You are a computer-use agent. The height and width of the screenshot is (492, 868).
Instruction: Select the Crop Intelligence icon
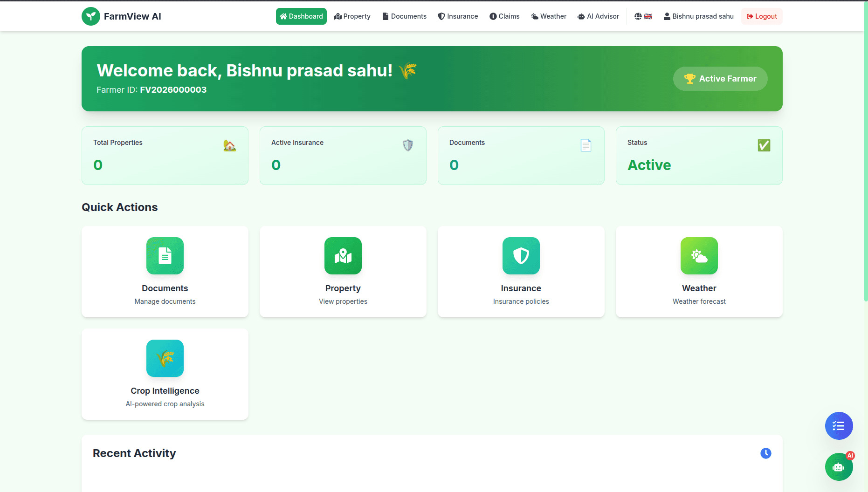click(165, 358)
